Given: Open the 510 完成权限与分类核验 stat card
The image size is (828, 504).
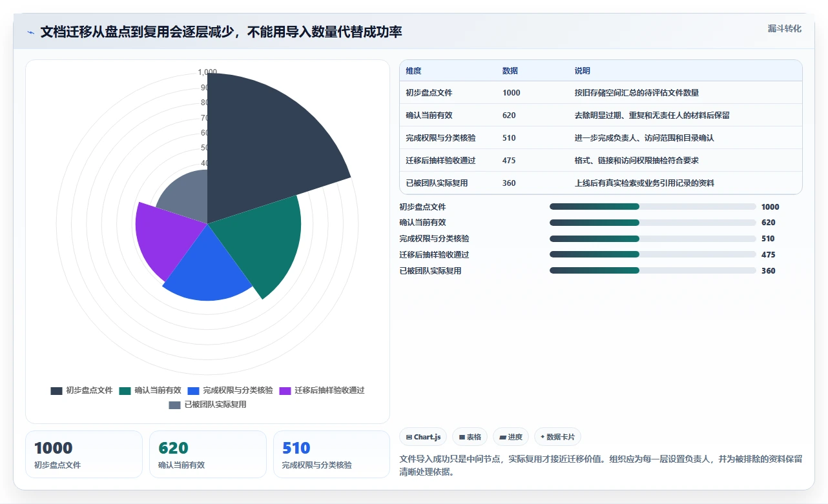Looking at the screenshot, I should coord(332,454).
